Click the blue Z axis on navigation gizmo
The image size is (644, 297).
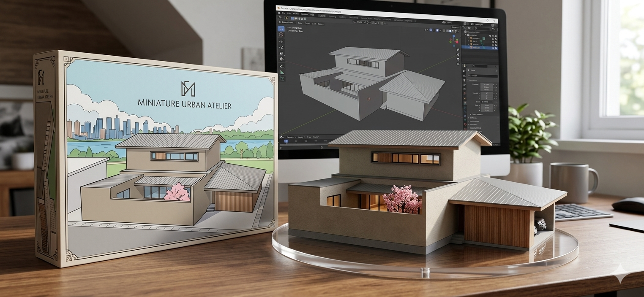pos(454,37)
